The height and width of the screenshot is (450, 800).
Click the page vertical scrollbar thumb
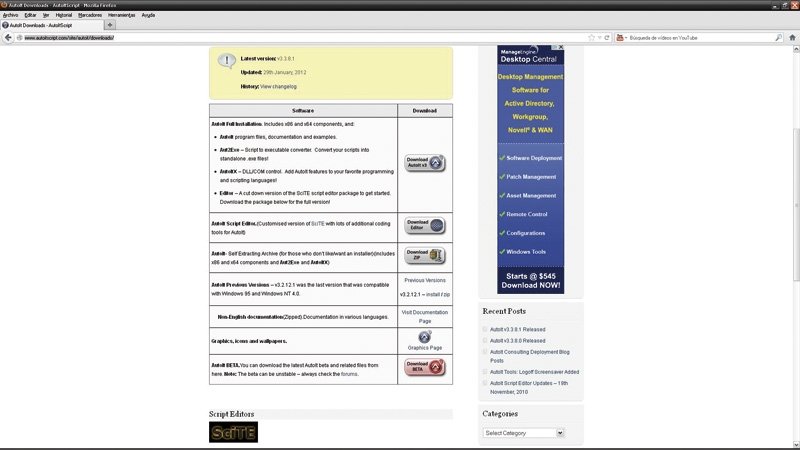pos(796,204)
